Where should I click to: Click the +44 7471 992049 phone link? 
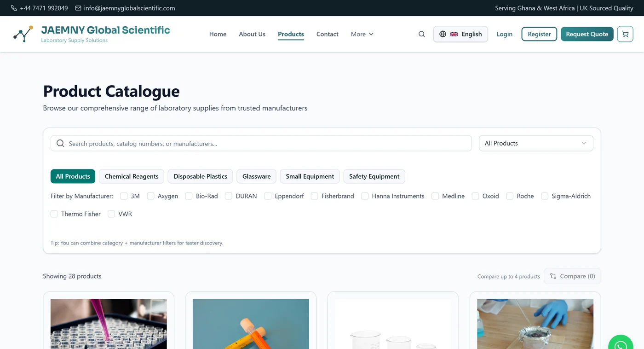[x=44, y=8]
